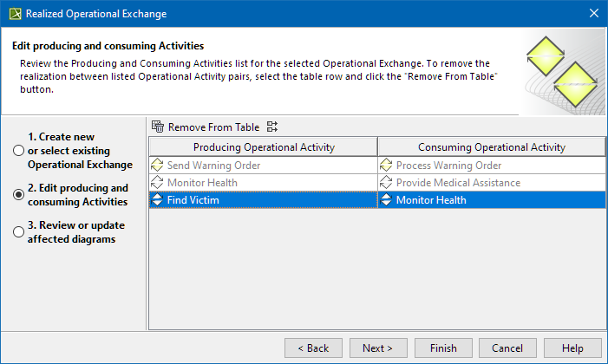Open Help for this wizard
608x364 pixels.
tap(572, 348)
